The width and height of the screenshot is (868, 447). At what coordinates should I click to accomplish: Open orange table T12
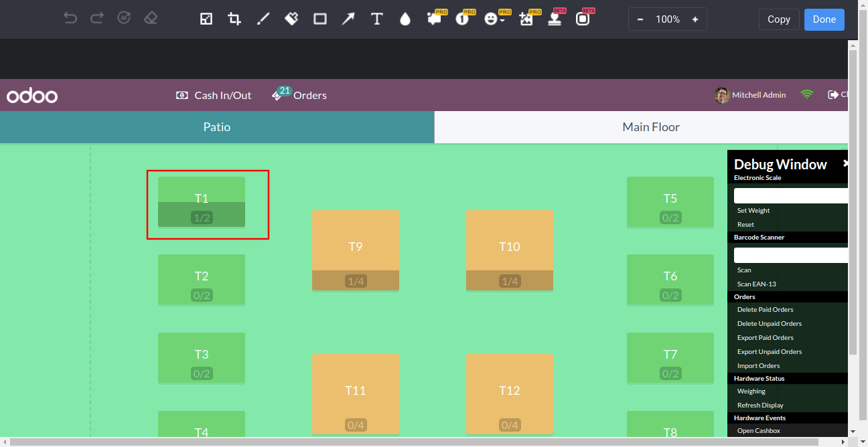click(510, 395)
